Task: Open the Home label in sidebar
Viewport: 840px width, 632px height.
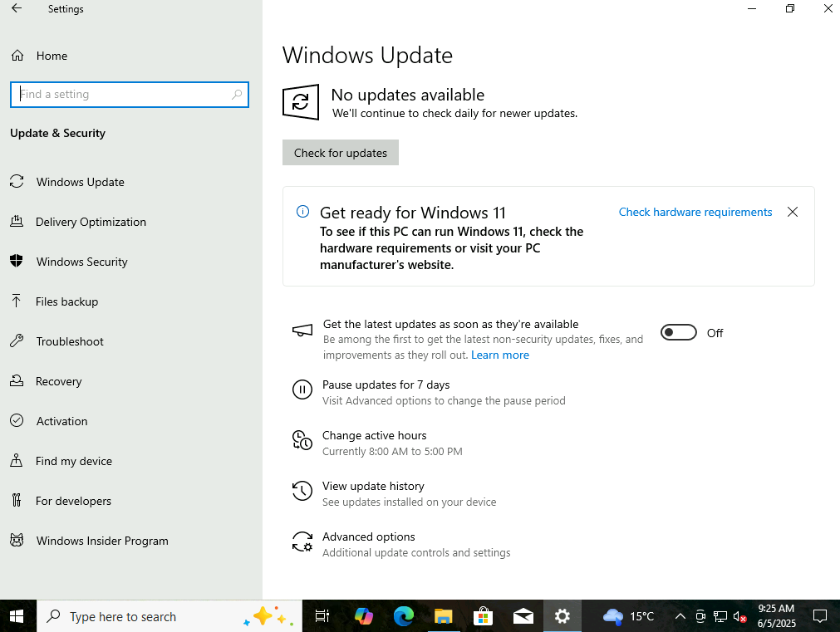Action: click(52, 56)
